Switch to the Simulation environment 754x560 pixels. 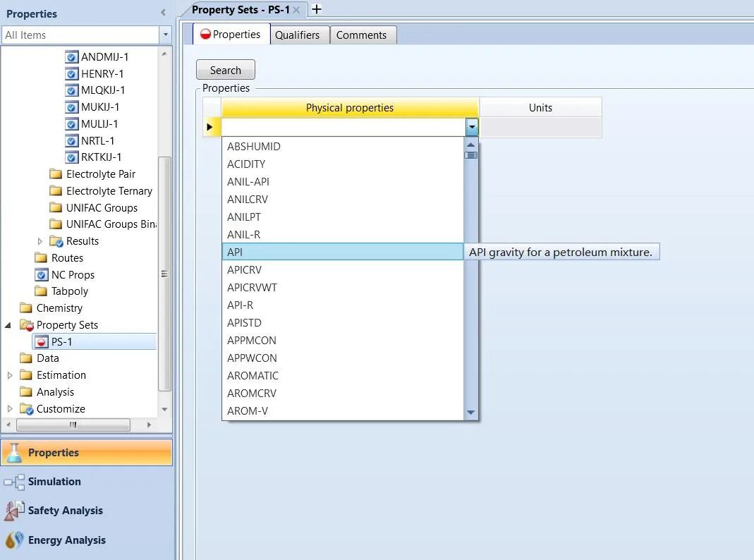point(87,482)
